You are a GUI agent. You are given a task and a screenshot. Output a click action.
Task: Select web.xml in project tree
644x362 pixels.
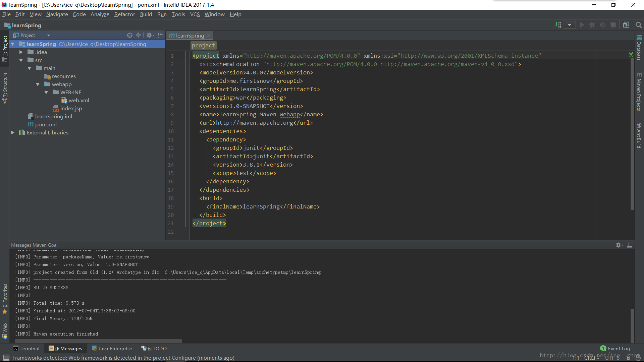75,101
